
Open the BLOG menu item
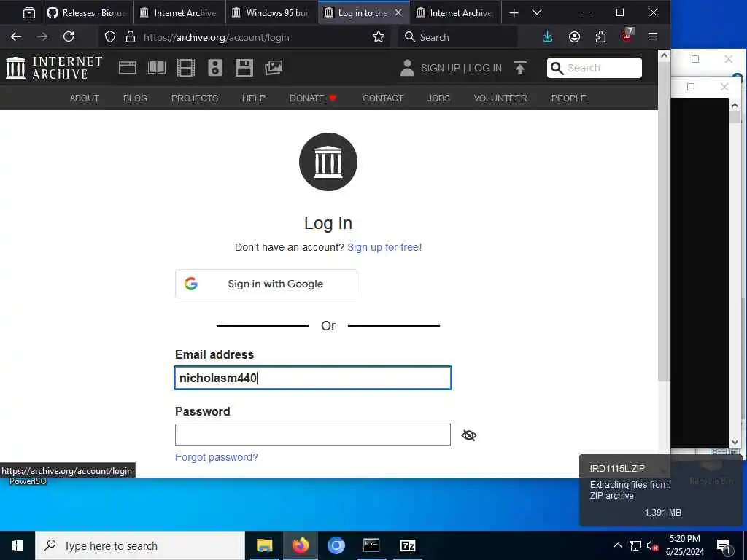(135, 98)
